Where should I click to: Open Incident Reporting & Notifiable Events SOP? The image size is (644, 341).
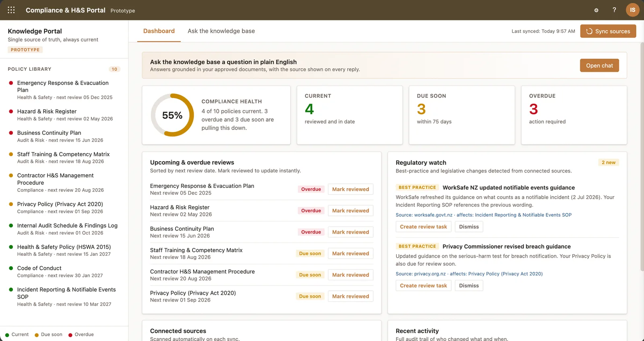pyautogui.click(x=64, y=297)
